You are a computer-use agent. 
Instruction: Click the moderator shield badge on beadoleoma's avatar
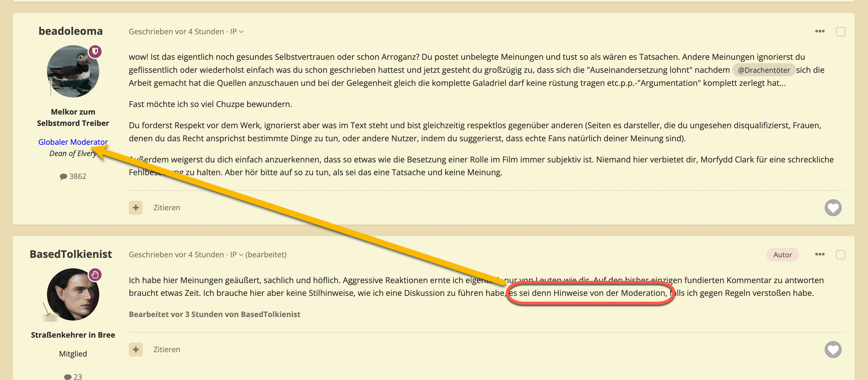[95, 52]
